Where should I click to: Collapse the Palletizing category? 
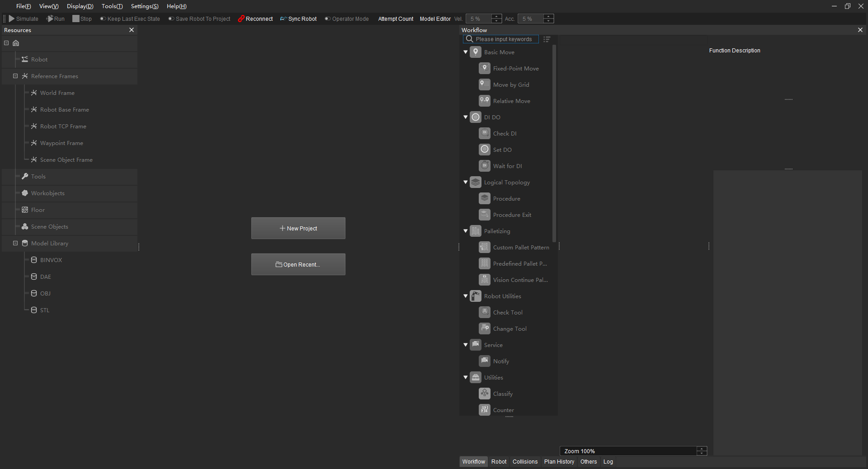[x=466, y=231]
